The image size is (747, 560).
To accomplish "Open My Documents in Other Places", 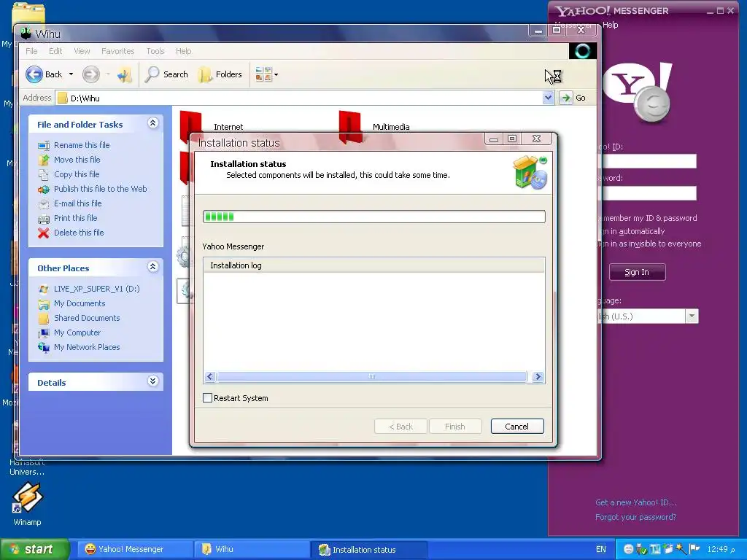I will 80,303.
